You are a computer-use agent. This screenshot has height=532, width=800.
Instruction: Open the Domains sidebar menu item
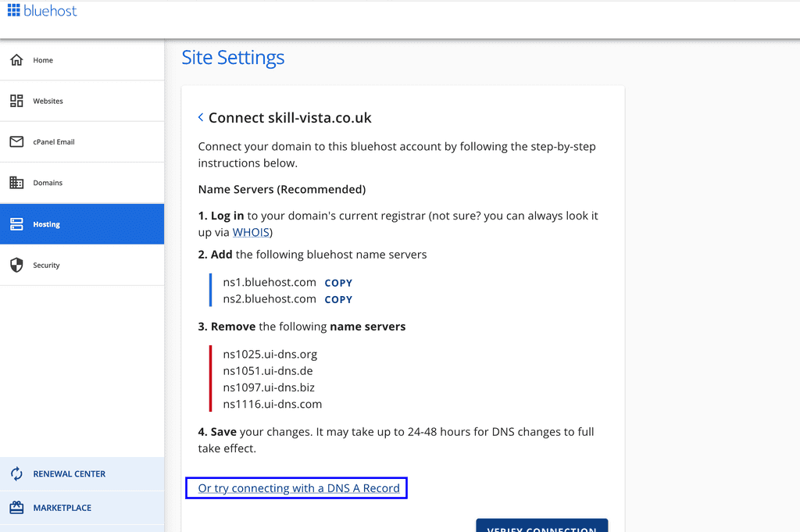82,183
